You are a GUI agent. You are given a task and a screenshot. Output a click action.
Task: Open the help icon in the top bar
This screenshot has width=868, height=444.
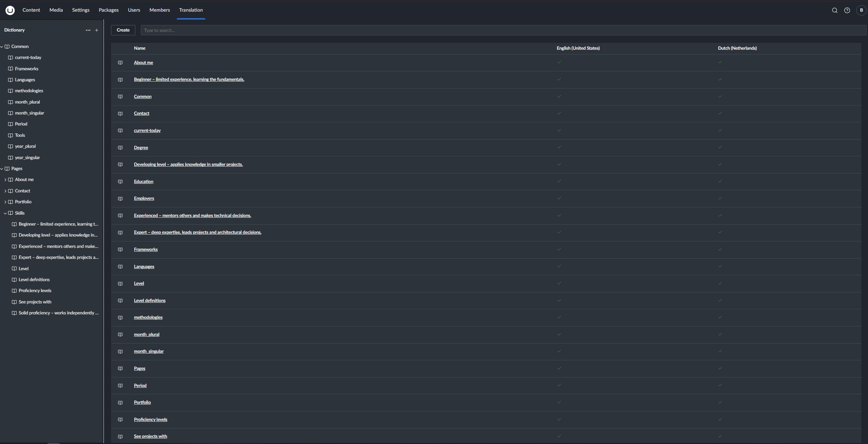click(847, 10)
